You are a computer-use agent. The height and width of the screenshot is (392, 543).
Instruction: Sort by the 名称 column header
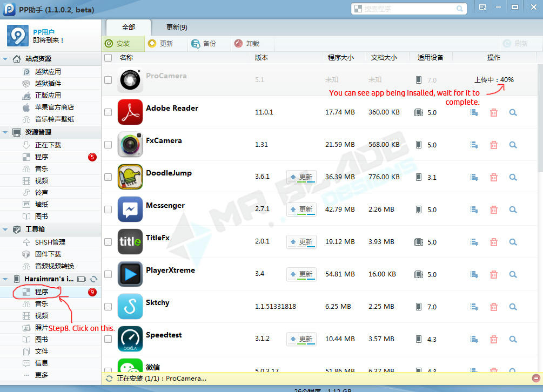[126, 57]
